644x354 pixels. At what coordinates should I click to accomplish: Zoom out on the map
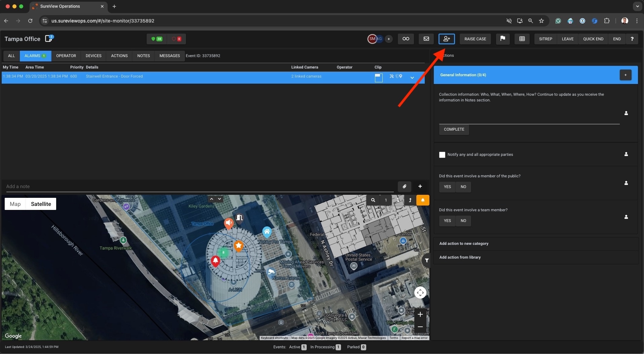[420, 326]
